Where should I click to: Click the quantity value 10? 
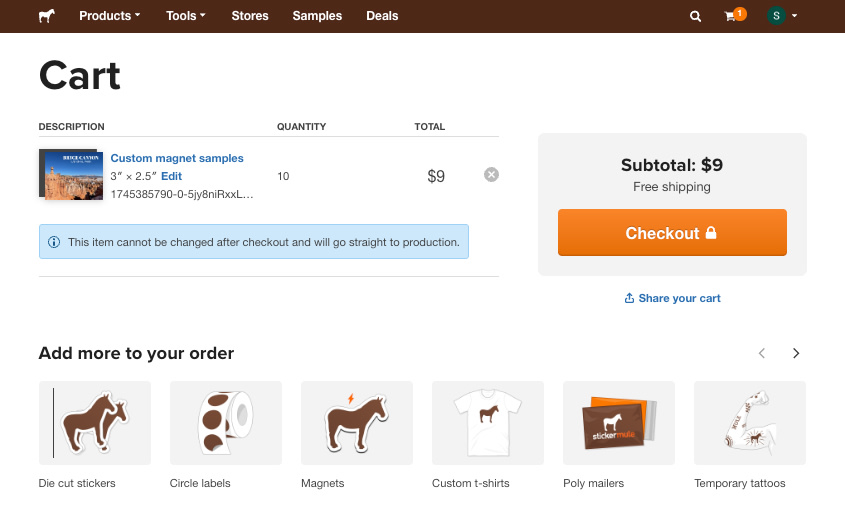click(x=283, y=176)
